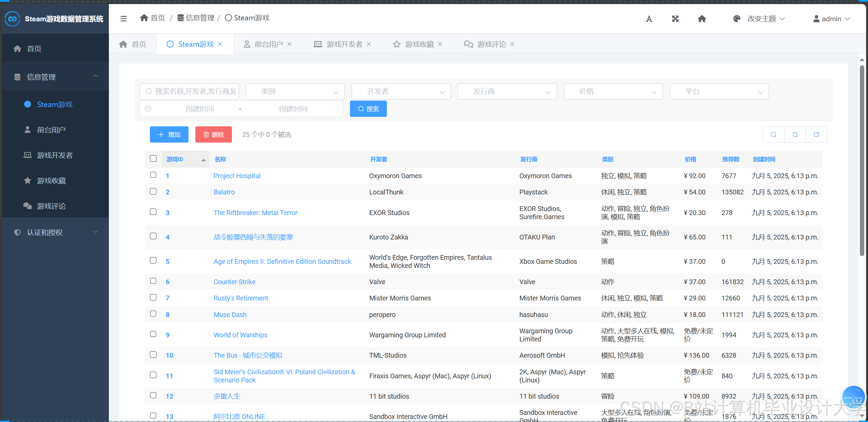Image resolution: width=868 pixels, height=422 pixels.
Task: Click the font size 'A' icon
Action: pos(649,19)
